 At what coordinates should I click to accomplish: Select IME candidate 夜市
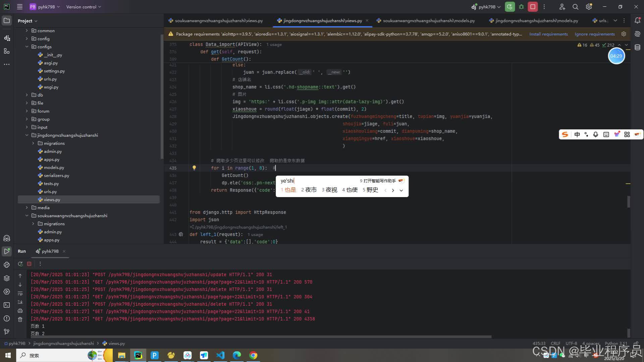[x=310, y=190]
